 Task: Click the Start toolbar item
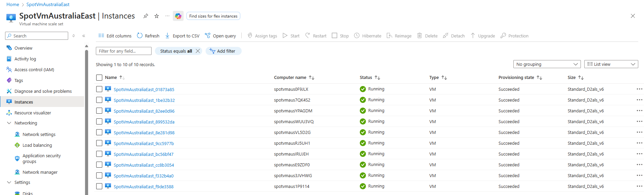coord(291,36)
